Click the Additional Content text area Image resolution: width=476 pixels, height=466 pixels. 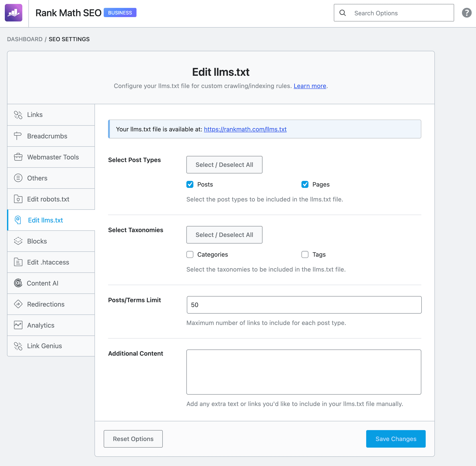304,372
